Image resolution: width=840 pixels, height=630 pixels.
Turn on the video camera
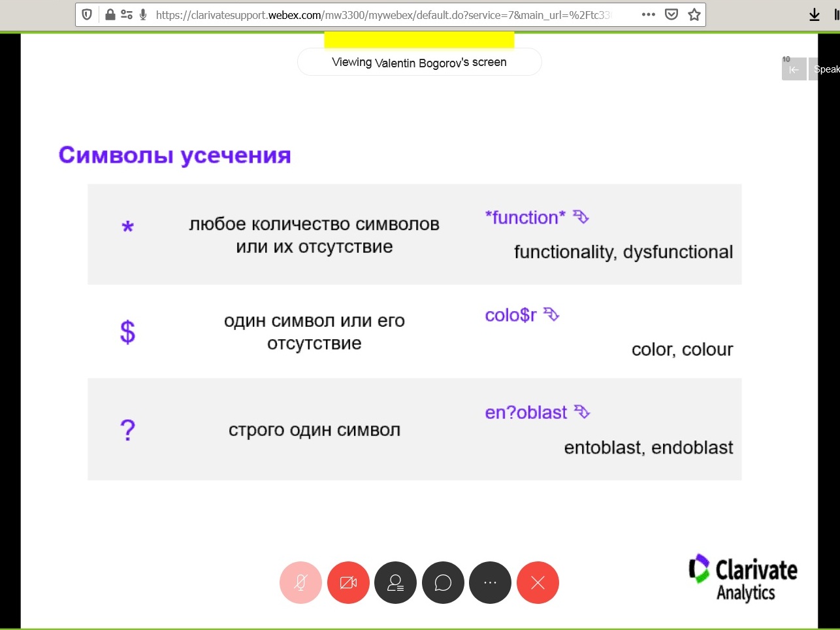pyautogui.click(x=348, y=582)
